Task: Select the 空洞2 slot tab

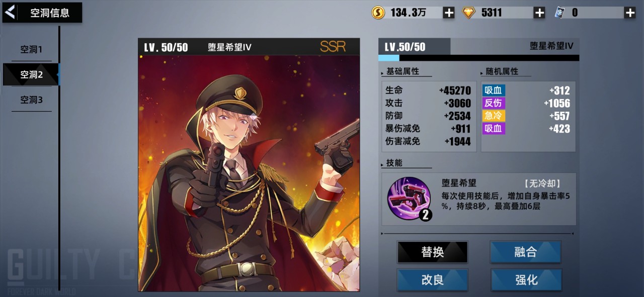Action: pyautogui.click(x=31, y=74)
